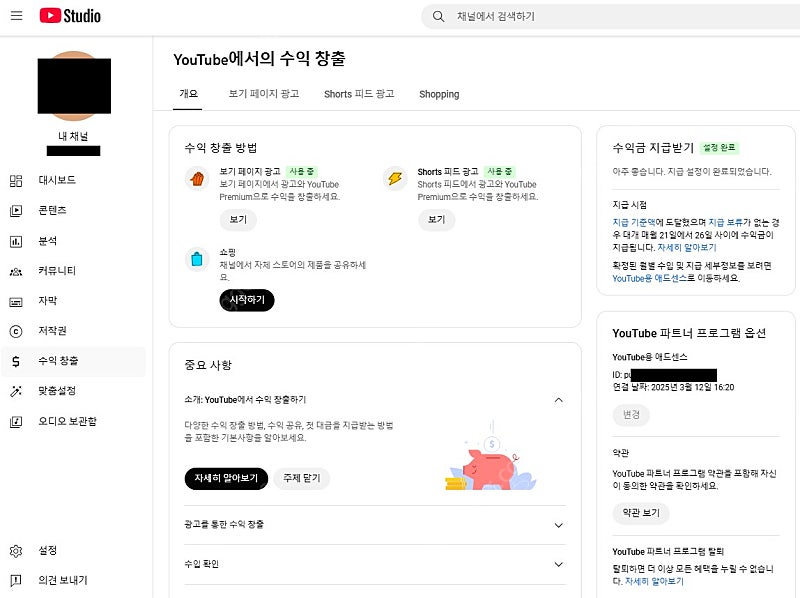Open the hamburger navigation menu
Image resolution: width=800 pixels, height=598 pixels.
(x=16, y=16)
